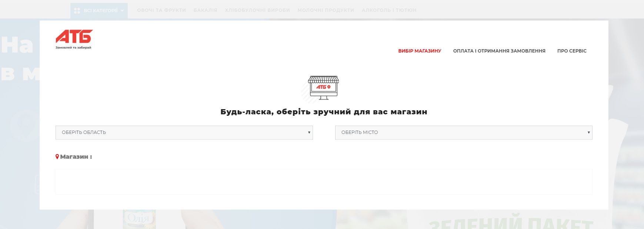Switch to the Про сервіс tab
This screenshot has width=644, height=229.
click(572, 51)
